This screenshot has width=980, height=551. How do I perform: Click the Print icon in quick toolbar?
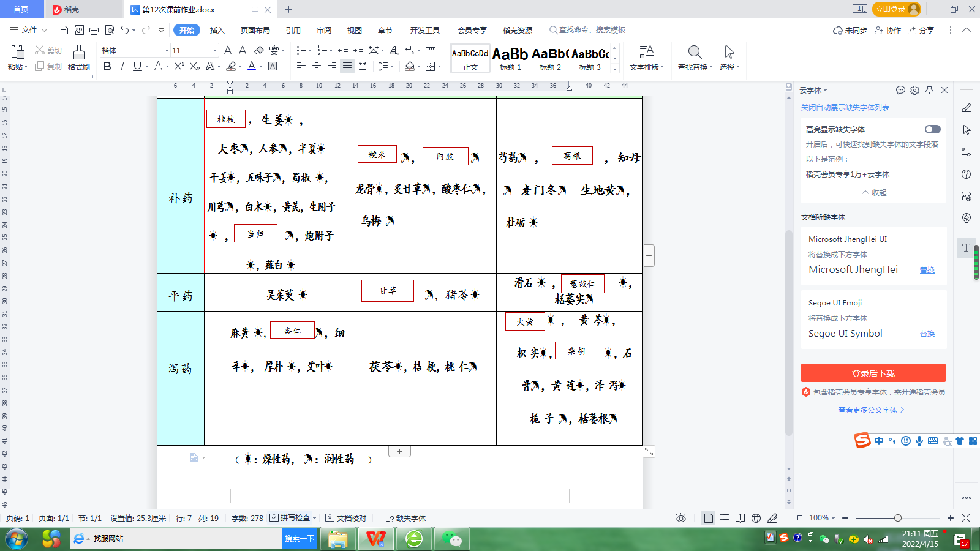point(94,30)
